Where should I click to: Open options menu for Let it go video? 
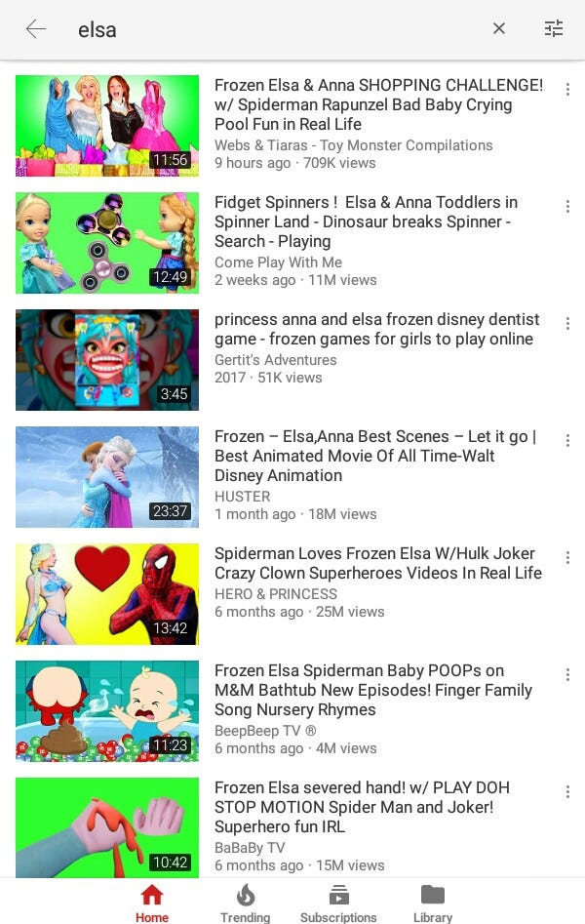567,441
